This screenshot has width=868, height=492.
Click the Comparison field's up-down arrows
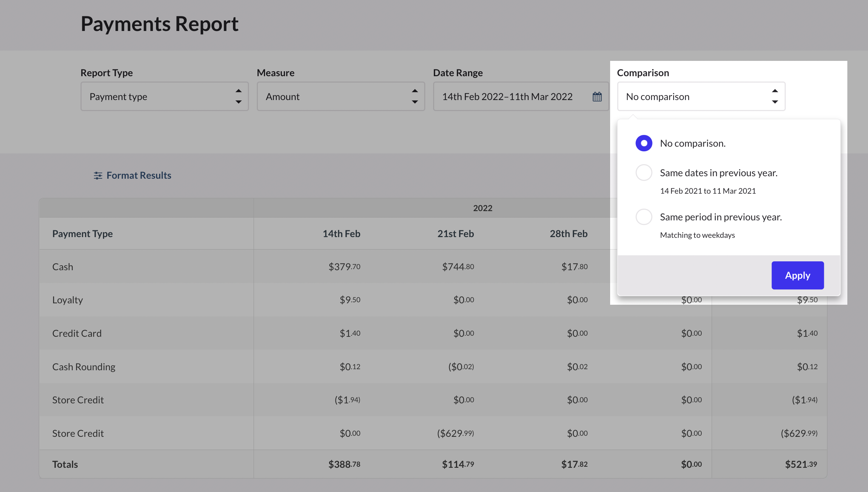(775, 96)
